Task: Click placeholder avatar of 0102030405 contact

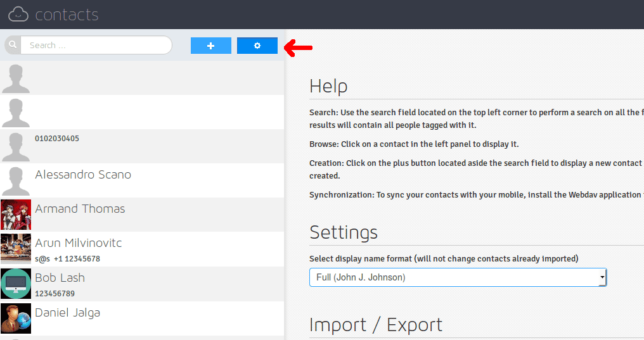Action: (16, 146)
